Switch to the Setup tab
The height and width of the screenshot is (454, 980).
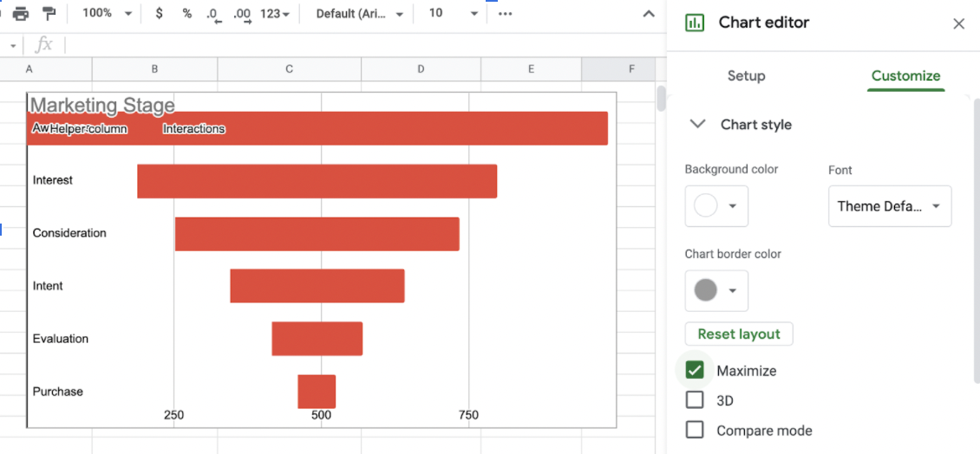[746, 75]
